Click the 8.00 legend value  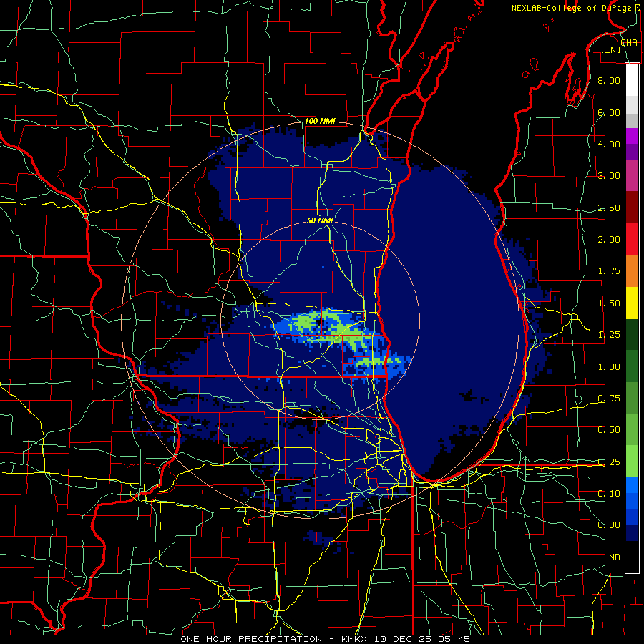tap(608, 80)
